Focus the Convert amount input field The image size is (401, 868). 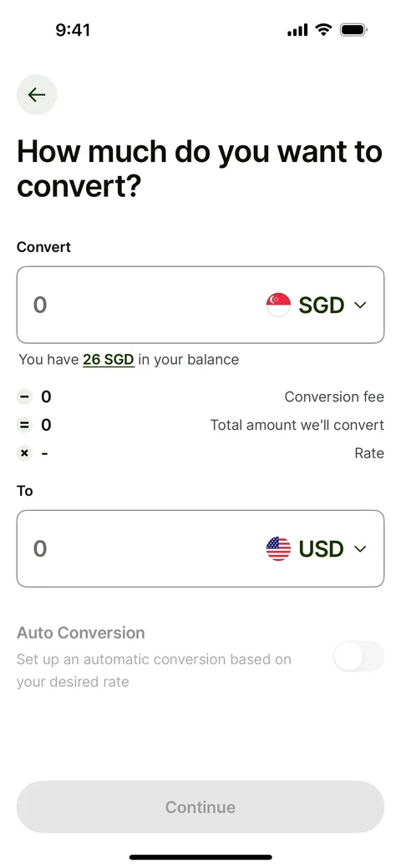(x=200, y=305)
